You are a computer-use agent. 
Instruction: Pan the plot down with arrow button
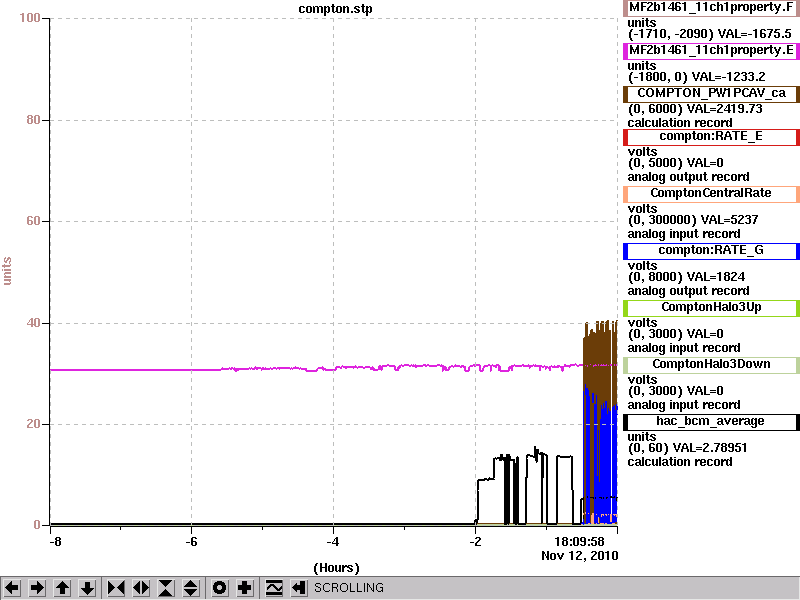coord(88,588)
